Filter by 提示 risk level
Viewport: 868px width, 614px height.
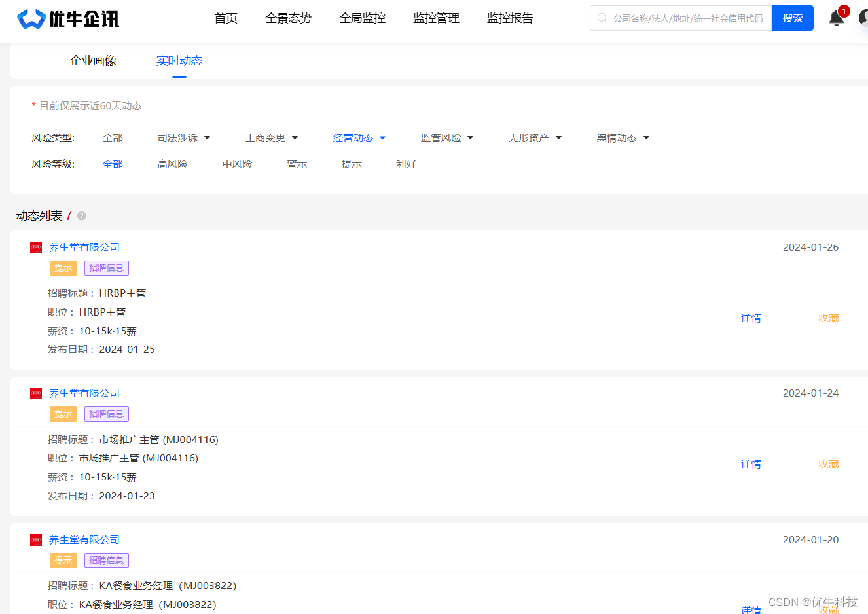tap(352, 164)
